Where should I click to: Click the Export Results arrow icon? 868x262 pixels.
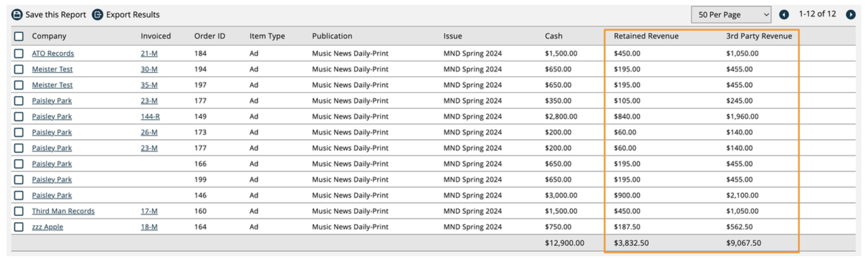pos(98,15)
